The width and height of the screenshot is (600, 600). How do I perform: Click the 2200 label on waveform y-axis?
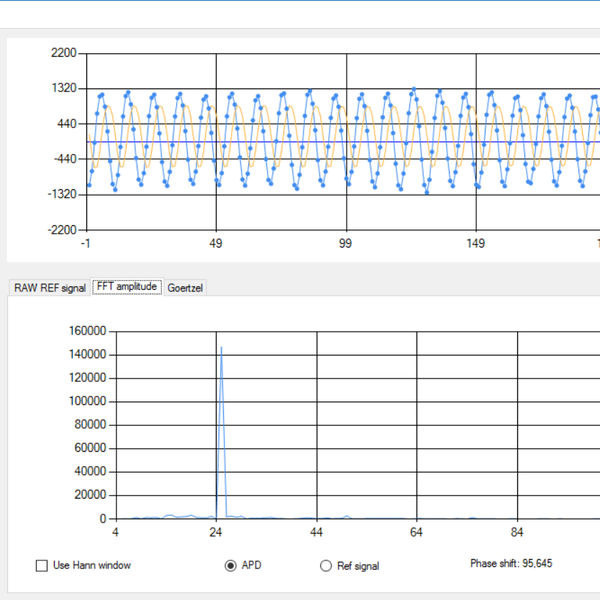point(63,53)
